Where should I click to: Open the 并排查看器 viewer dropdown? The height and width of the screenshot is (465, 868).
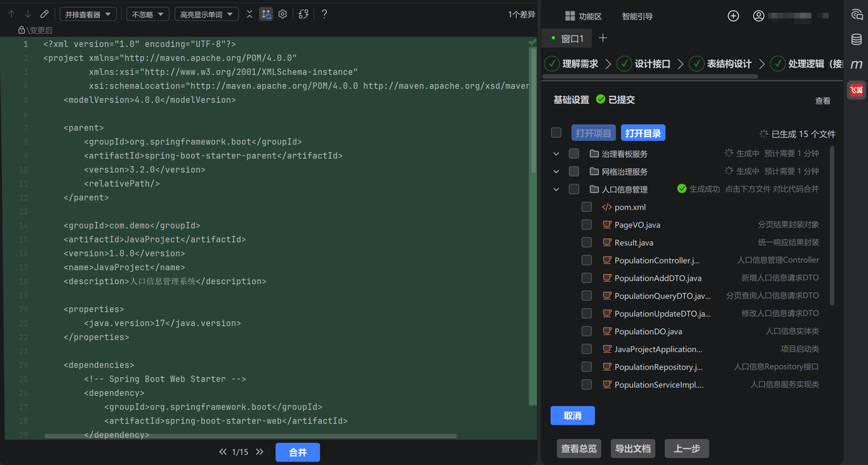click(x=88, y=14)
